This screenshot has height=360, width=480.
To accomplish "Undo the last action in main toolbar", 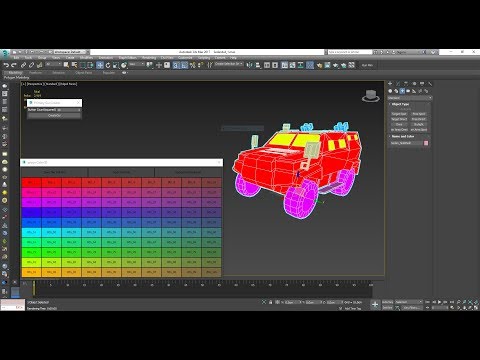I will coord(6,65).
